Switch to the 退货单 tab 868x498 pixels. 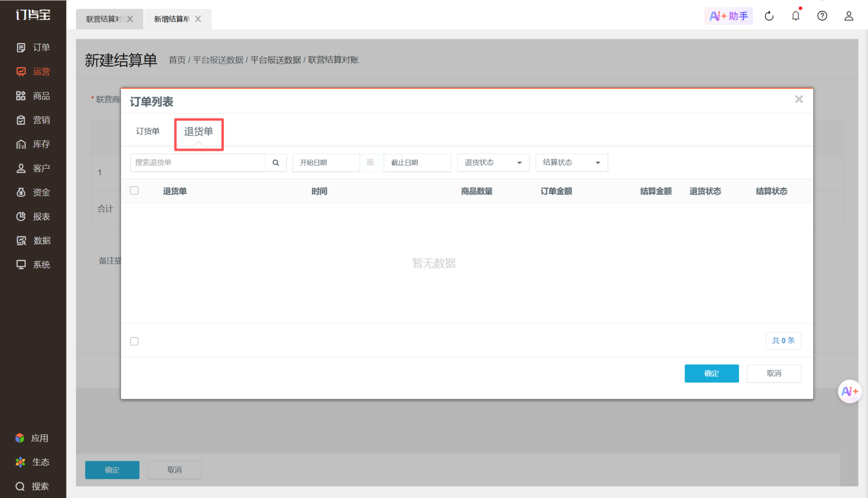pyautogui.click(x=198, y=131)
